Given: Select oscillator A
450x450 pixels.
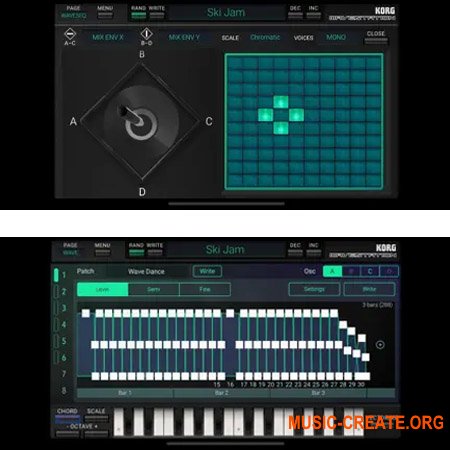Looking at the screenshot, I should pos(332,271).
